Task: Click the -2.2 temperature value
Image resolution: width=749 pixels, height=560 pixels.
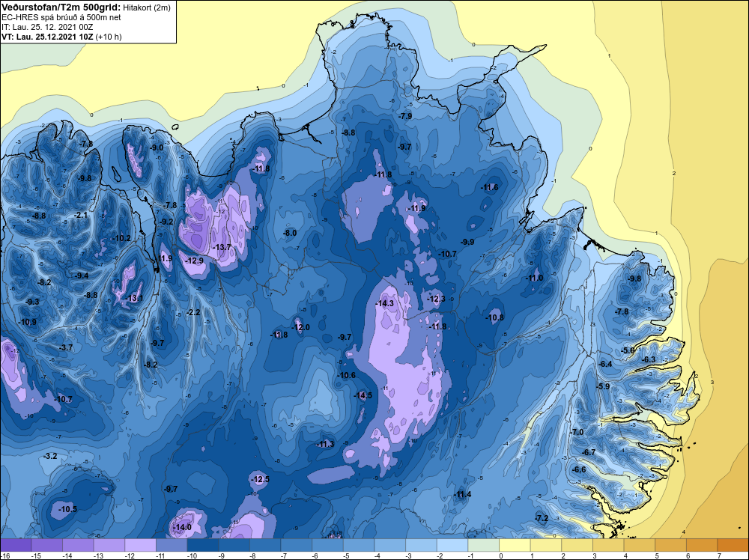Action: [x=193, y=312]
